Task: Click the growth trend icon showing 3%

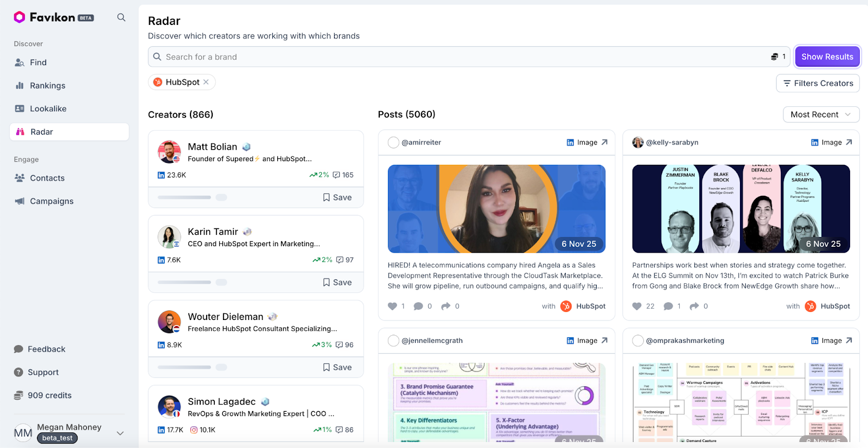Action: pos(316,345)
